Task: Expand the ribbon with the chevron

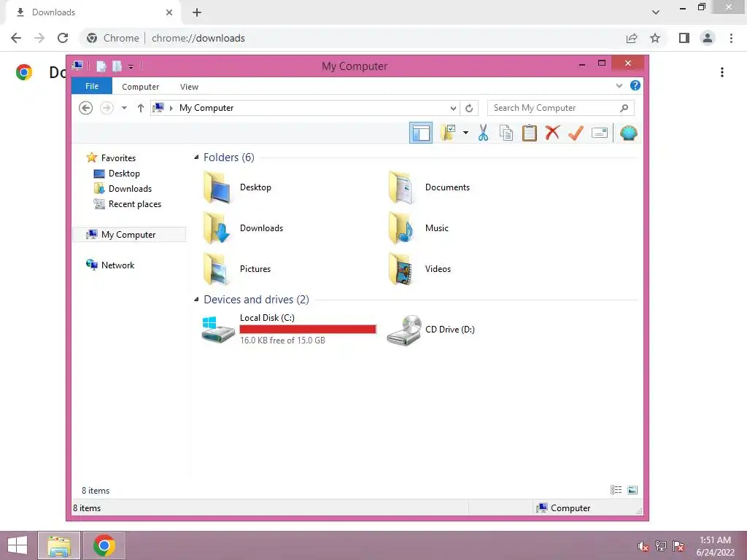Action: (619, 86)
